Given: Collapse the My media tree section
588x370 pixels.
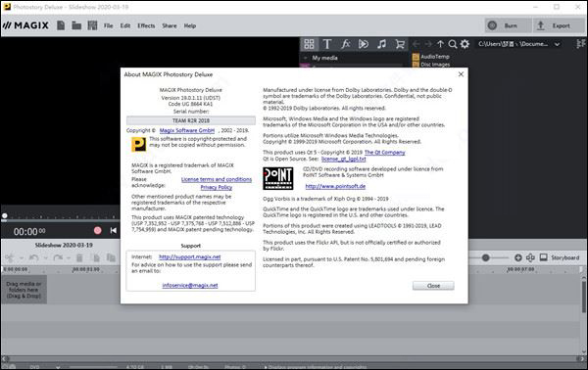Looking at the screenshot, I should (x=305, y=58).
